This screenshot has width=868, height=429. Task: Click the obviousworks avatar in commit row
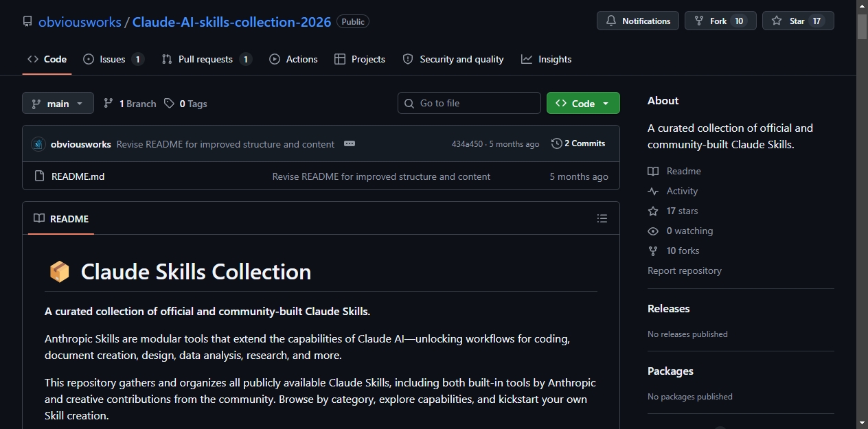click(38, 144)
